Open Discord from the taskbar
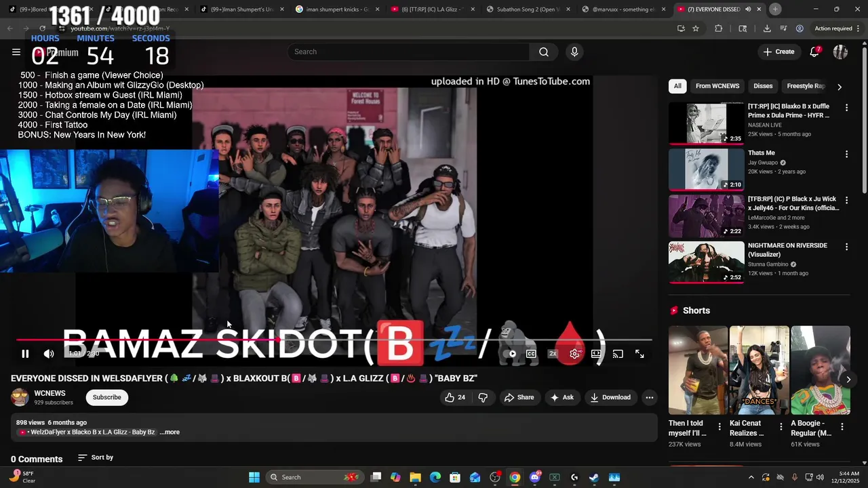868x488 pixels. (534, 477)
